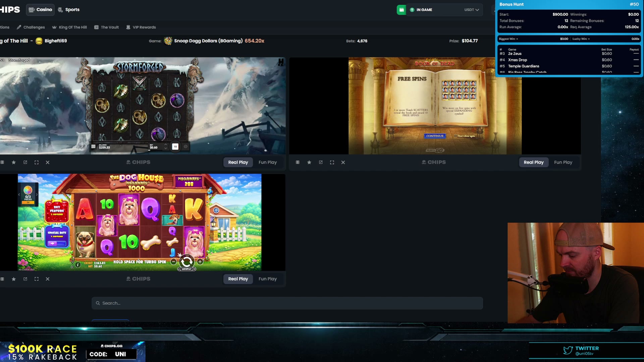Close the Book of Dead game panel
The height and width of the screenshot is (362, 644).
pyautogui.click(x=343, y=162)
